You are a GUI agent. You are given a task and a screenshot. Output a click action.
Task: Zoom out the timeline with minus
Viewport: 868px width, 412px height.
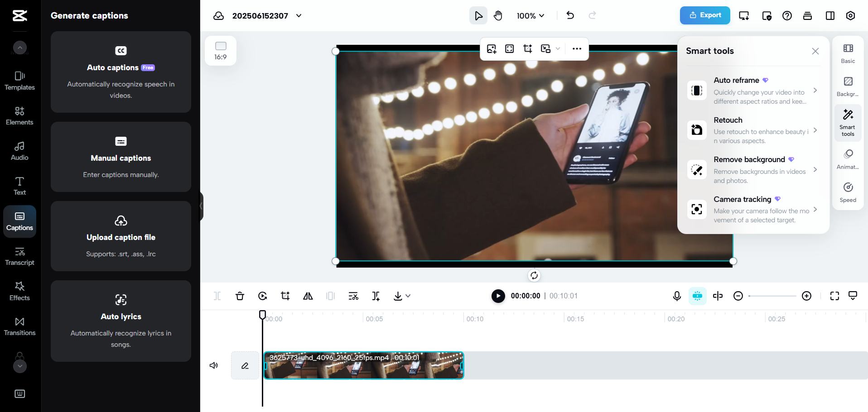(738, 296)
